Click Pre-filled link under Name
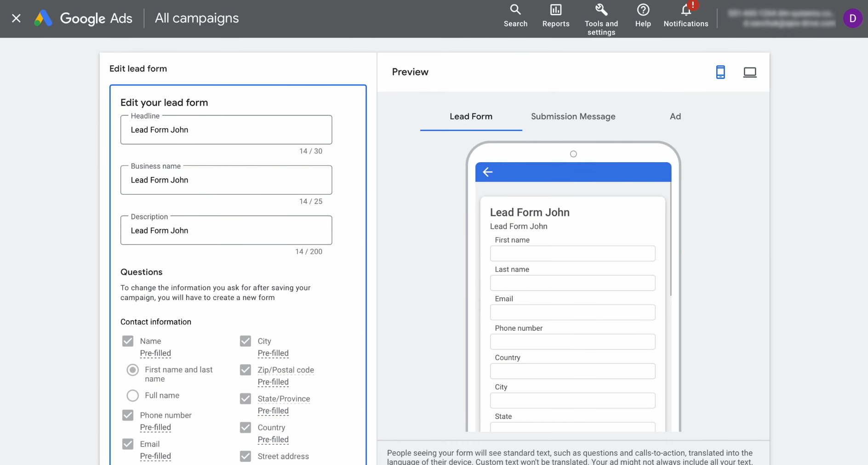Image resolution: width=868 pixels, height=465 pixels. pos(155,353)
